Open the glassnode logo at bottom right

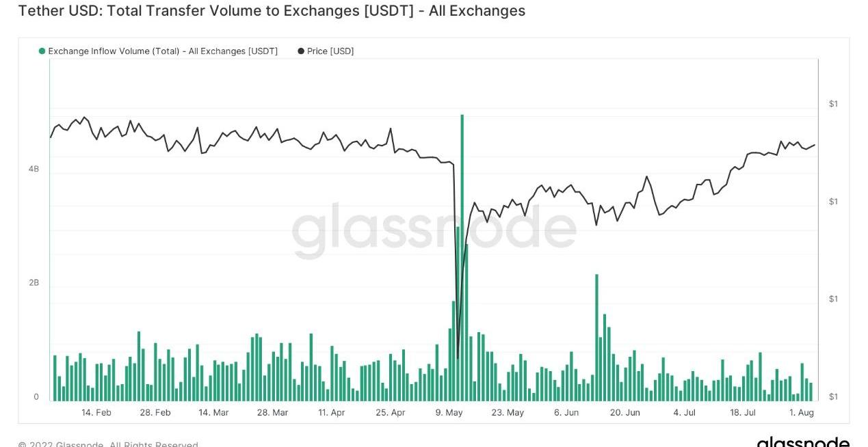tap(802, 442)
